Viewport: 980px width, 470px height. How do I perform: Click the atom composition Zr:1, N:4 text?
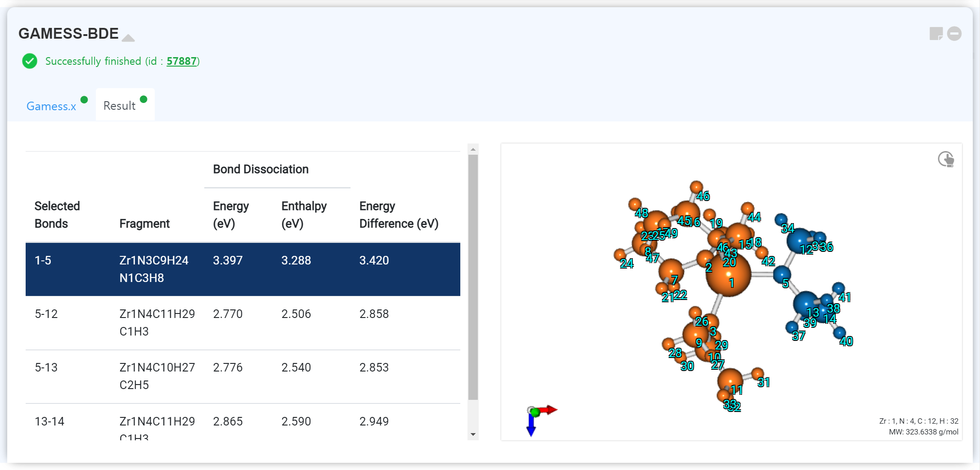click(919, 421)
